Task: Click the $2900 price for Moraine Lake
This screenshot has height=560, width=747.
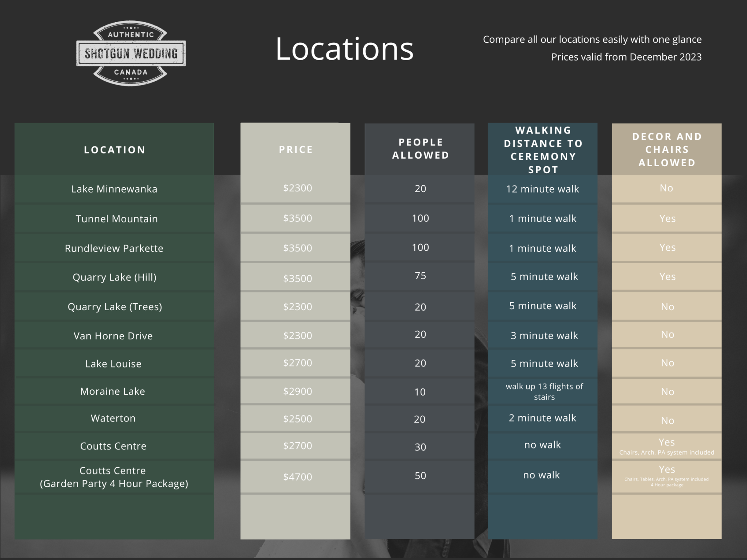Action: click(x=298, y=392)
